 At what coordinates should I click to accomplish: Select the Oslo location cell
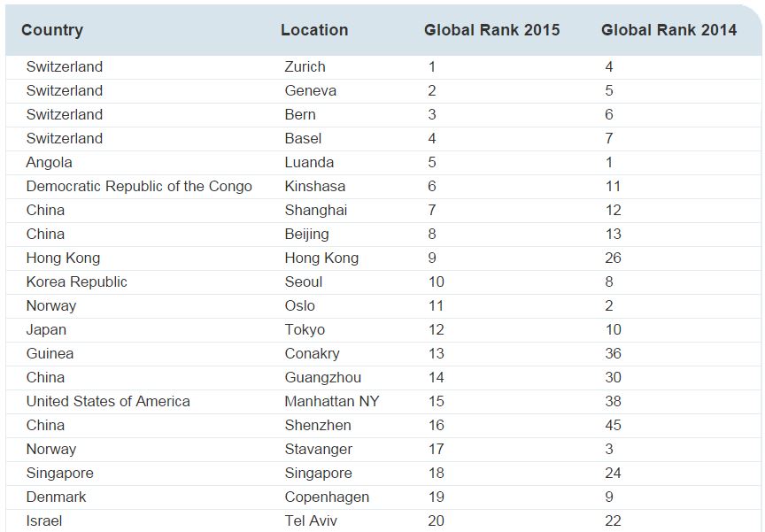[x=300, y=305]
